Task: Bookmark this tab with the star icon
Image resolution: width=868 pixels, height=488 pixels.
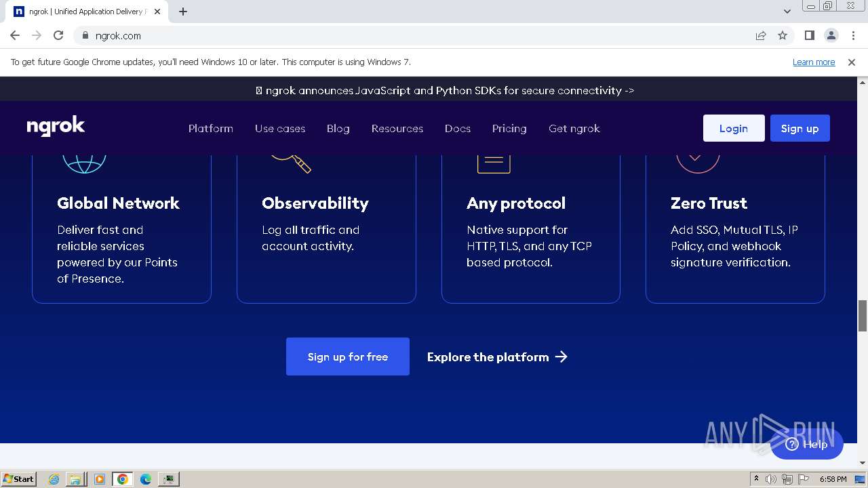Action: [x=783, y=36]
